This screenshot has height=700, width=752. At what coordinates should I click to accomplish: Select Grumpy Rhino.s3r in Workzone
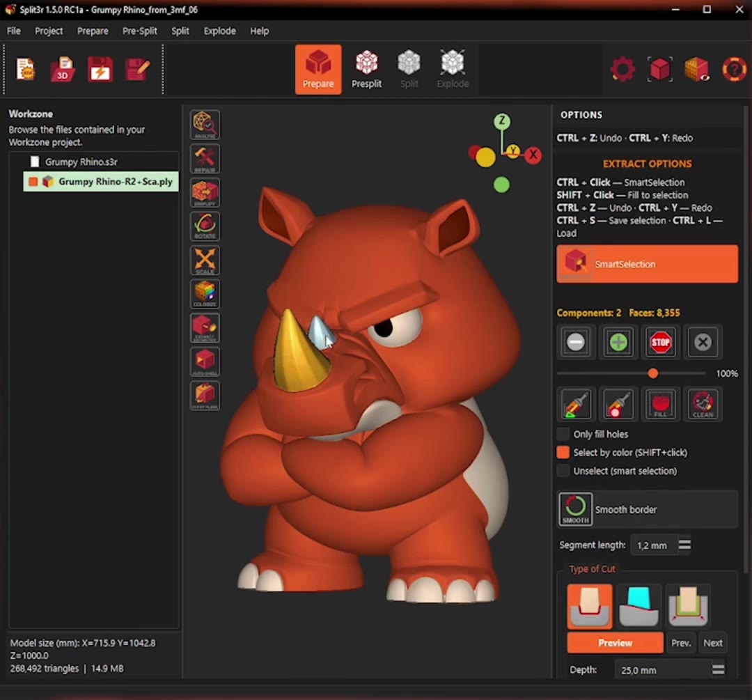pyautogui.click(x=81, y=162)
